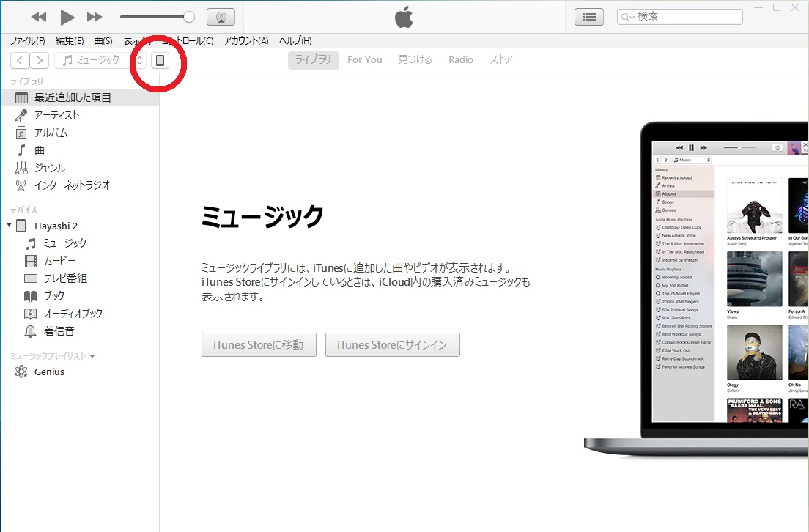Switch to the For You tab

click(x=365, y=60)
